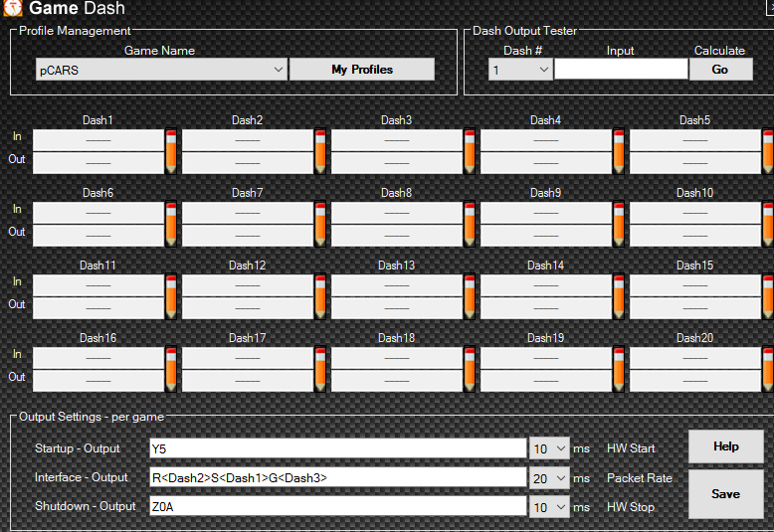Click the Shutdown - Output field containing Z0A
774x532 pixels.
coord(338,507)
